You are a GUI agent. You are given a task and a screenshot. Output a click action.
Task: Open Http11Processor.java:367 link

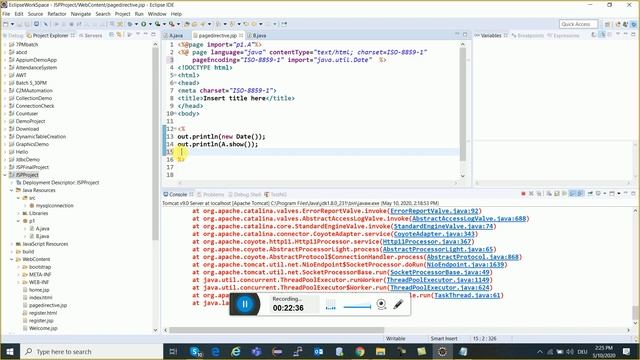(x=427, y=242)
